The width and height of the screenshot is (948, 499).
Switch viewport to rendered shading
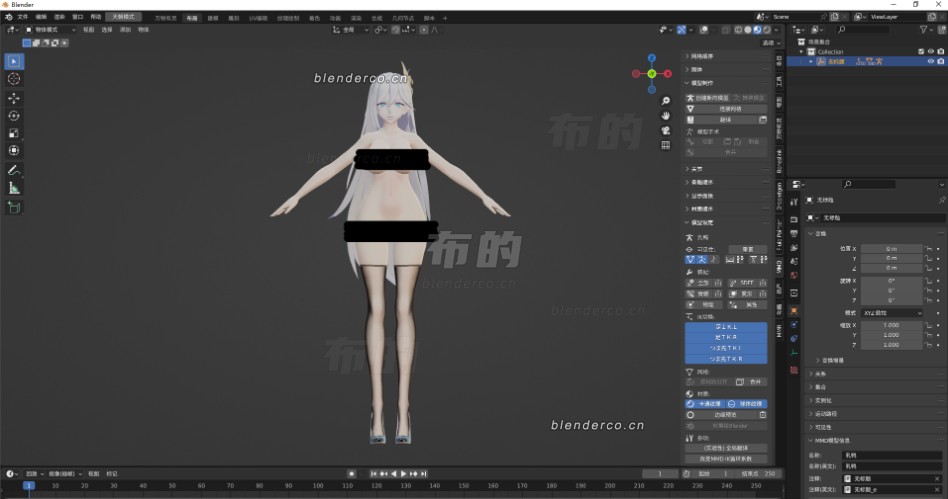[x=767, y=30]
